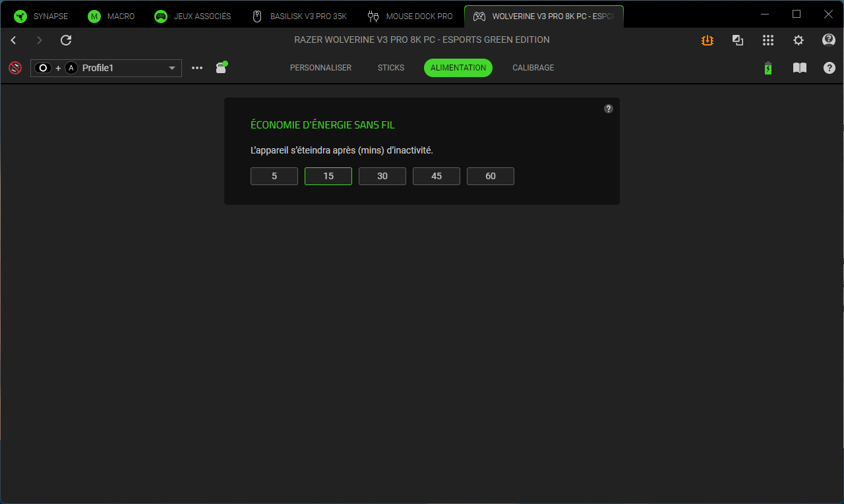The image size is (844, 504).
Task: Click the green battery status icon
Action: [x=768, y=68]
